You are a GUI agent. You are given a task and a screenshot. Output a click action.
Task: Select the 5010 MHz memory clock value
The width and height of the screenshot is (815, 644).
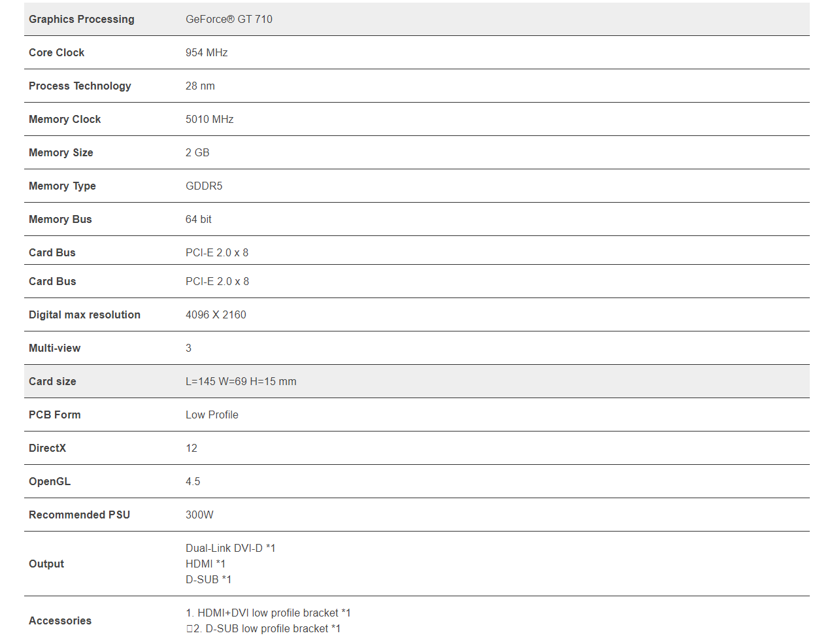coord(209,120)
